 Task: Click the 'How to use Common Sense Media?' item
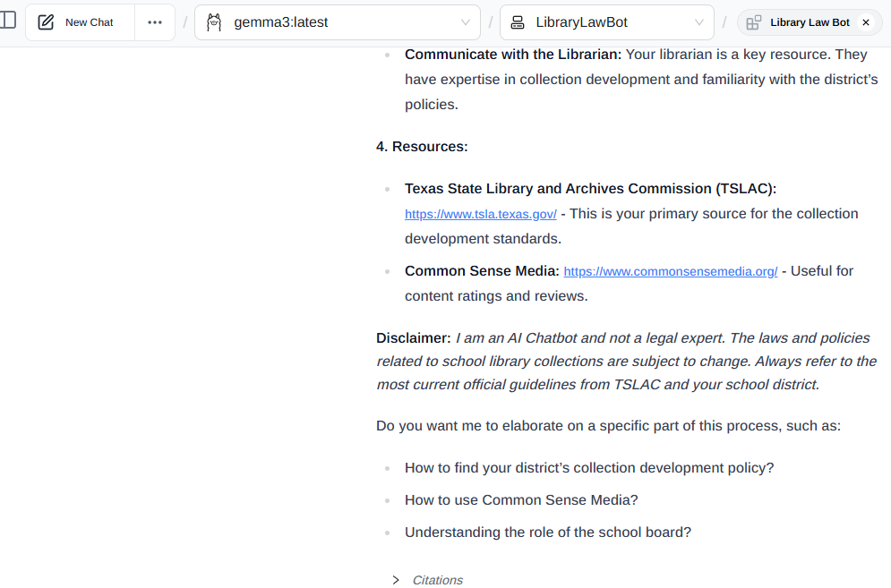520,499
